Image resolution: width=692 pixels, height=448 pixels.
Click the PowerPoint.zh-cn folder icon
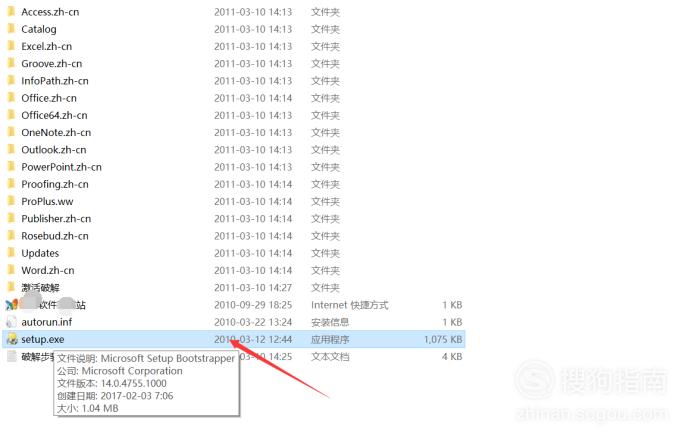click(11, 166)
